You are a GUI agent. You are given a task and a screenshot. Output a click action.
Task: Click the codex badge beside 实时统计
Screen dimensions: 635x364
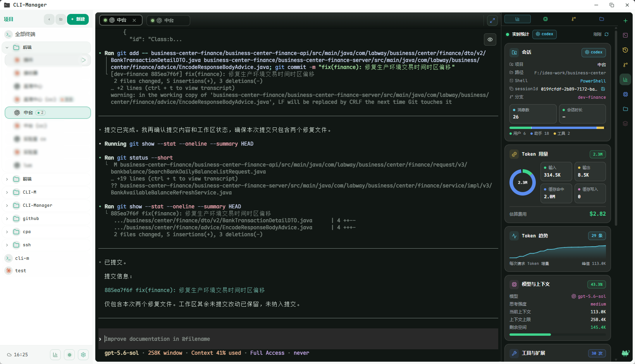544,34
